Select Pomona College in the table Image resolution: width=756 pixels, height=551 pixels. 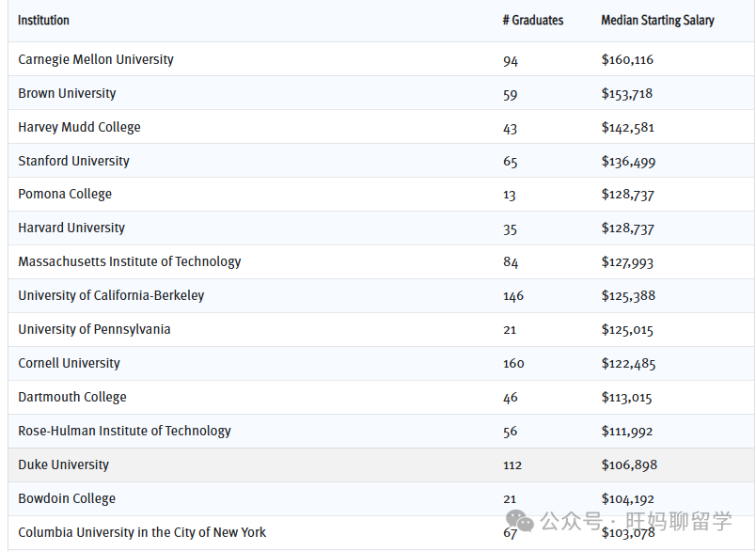pyautogui.click(x=65, y=194)
